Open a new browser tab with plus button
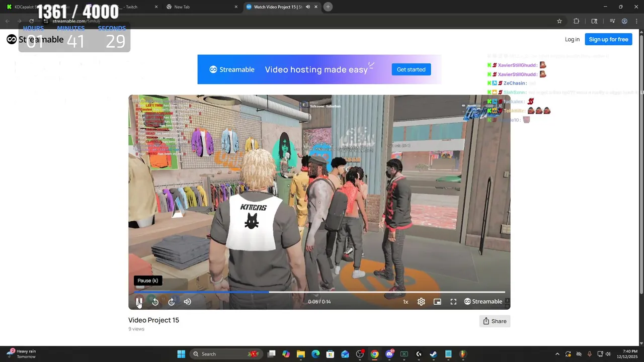 pyautogui.click(x=328, y=7)
